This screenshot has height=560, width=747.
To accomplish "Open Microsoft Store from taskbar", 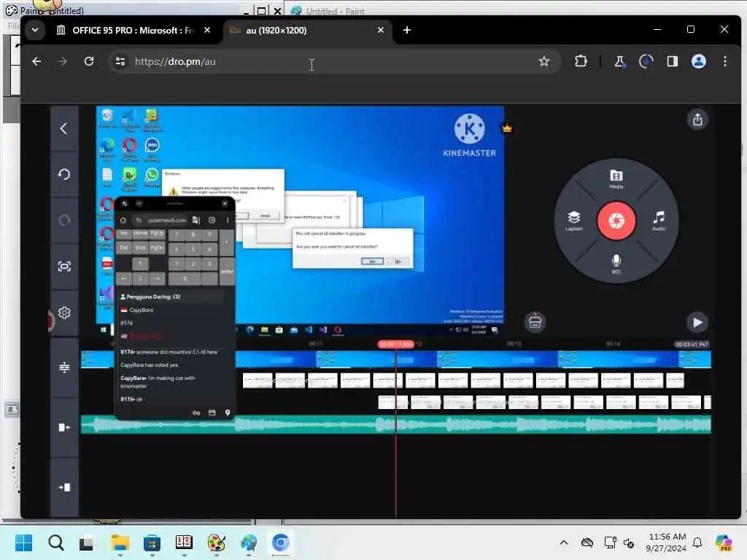I will coord(152,542).
